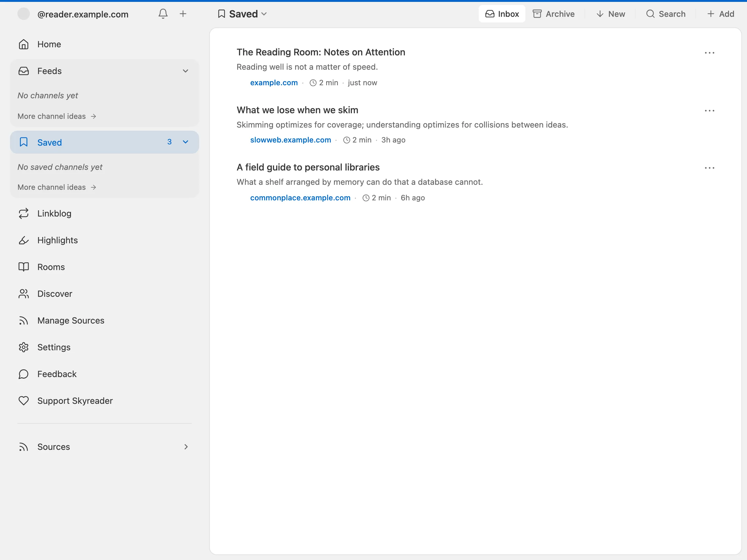Click the text 'No saved channels yet'
The height and width of the screenshot is (560, 747).
click(60, 167)
